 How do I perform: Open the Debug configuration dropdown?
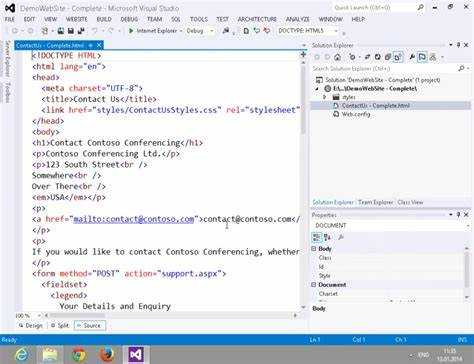click(211, 31)
